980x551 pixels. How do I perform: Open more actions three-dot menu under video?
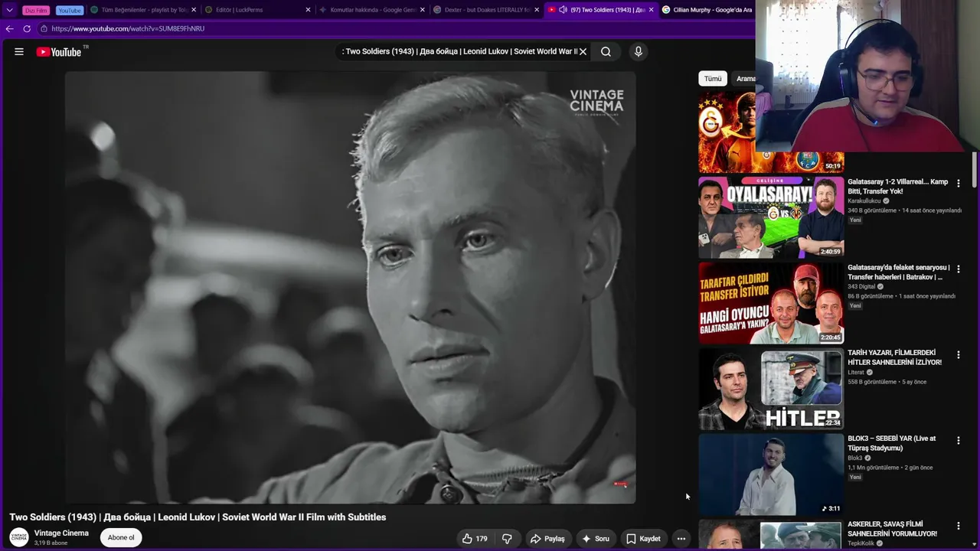coord(681,539)
